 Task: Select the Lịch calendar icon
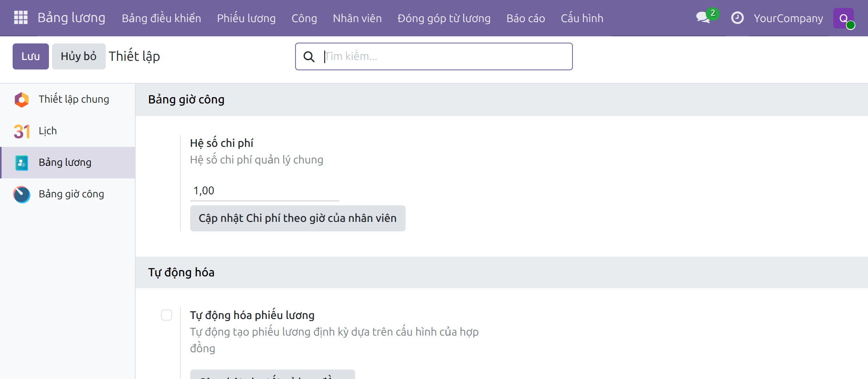[x=22, y=131]
